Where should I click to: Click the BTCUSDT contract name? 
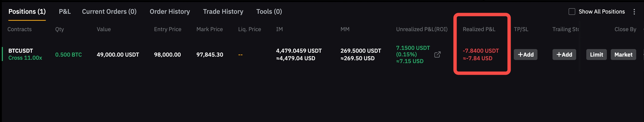click(x=21, y=51)
